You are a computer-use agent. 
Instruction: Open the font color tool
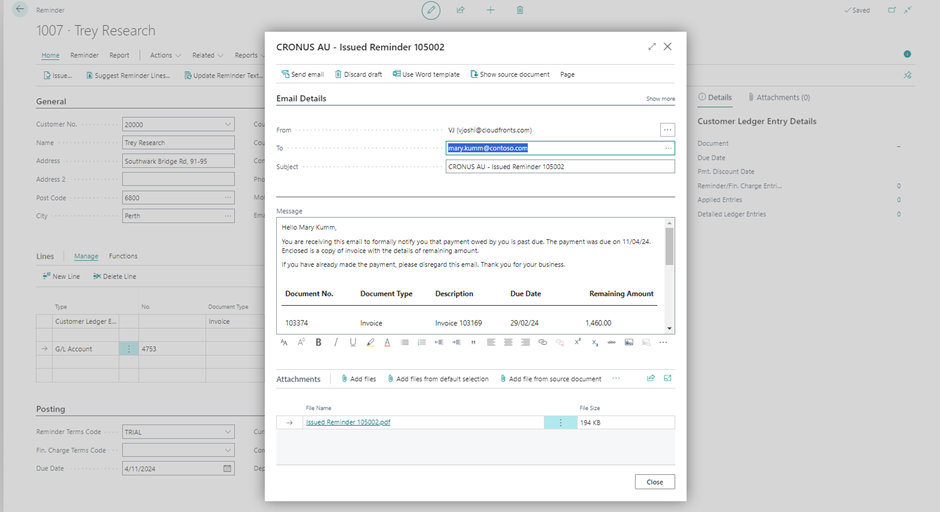tap(387, 342)
